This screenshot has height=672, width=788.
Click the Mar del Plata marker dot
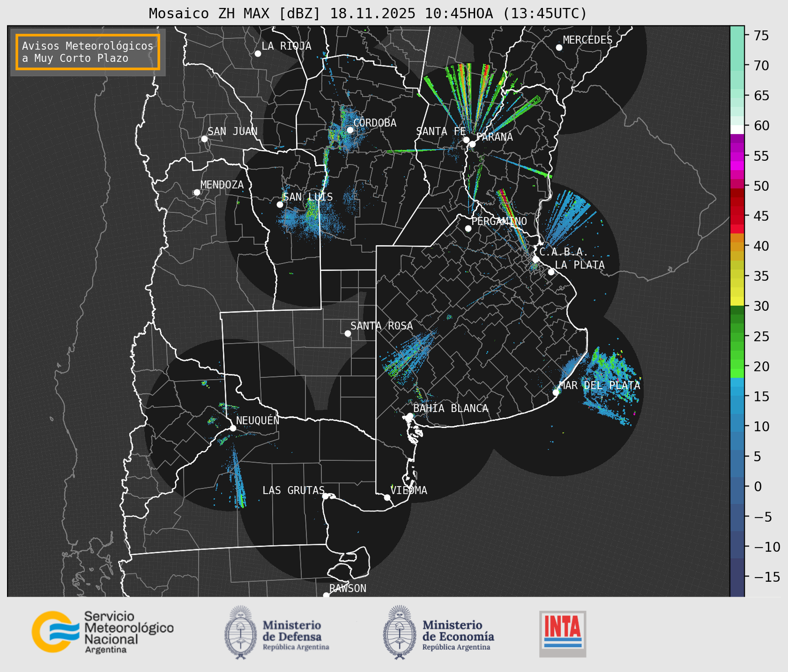pos(556,393)
